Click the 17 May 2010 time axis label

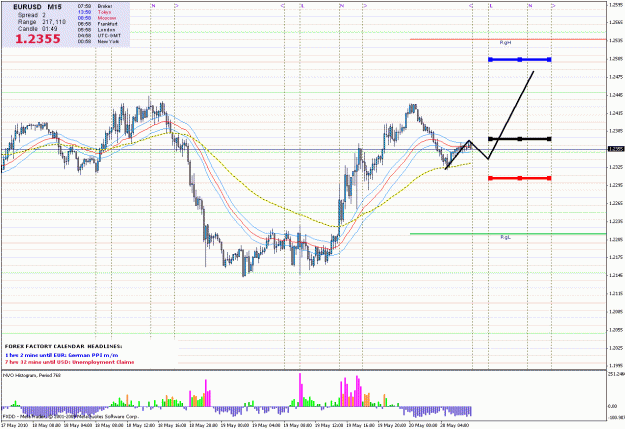click(14, 425)
